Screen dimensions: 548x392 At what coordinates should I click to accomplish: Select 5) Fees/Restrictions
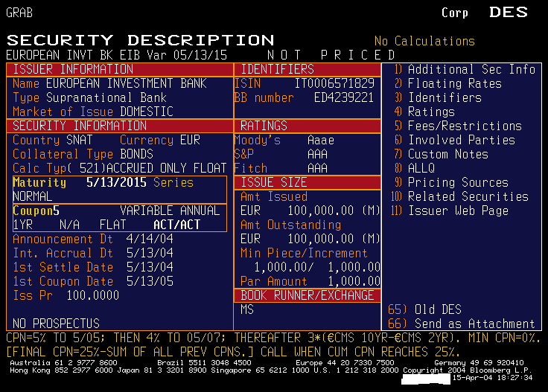click(458, 126)
